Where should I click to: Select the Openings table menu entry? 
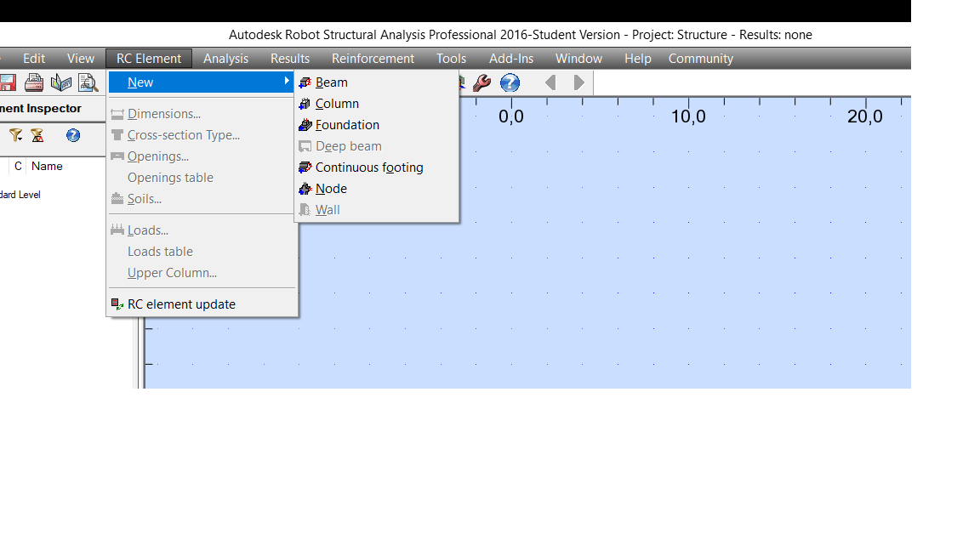point(202,178)
